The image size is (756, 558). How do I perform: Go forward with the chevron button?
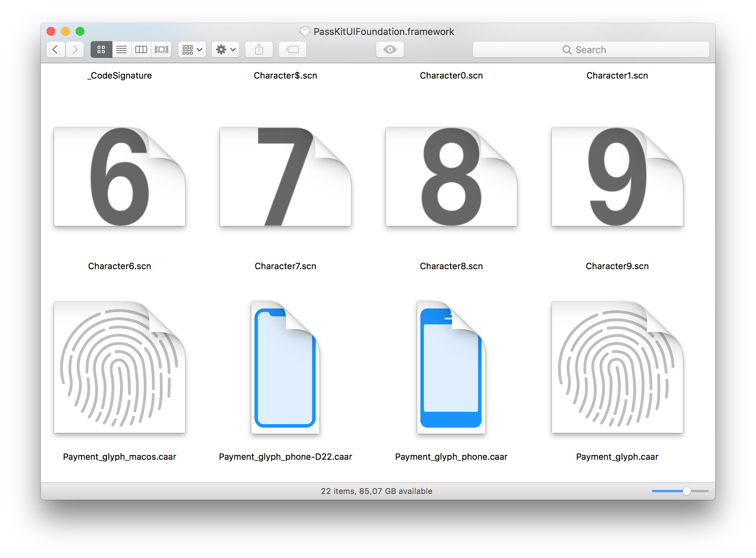point(75,49)
